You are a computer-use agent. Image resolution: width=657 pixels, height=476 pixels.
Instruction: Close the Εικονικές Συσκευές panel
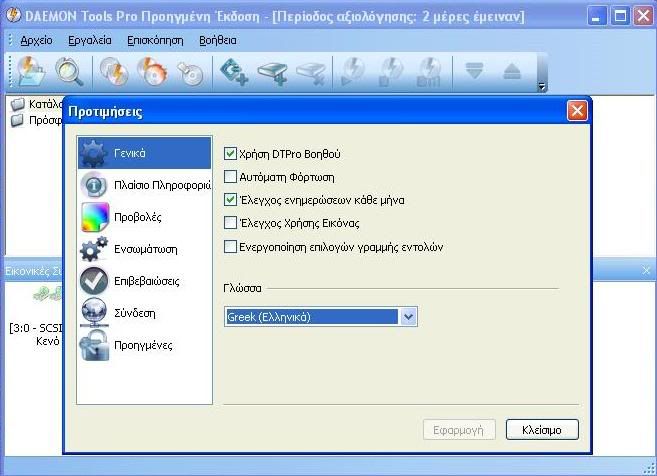click(x=646, y=271)
